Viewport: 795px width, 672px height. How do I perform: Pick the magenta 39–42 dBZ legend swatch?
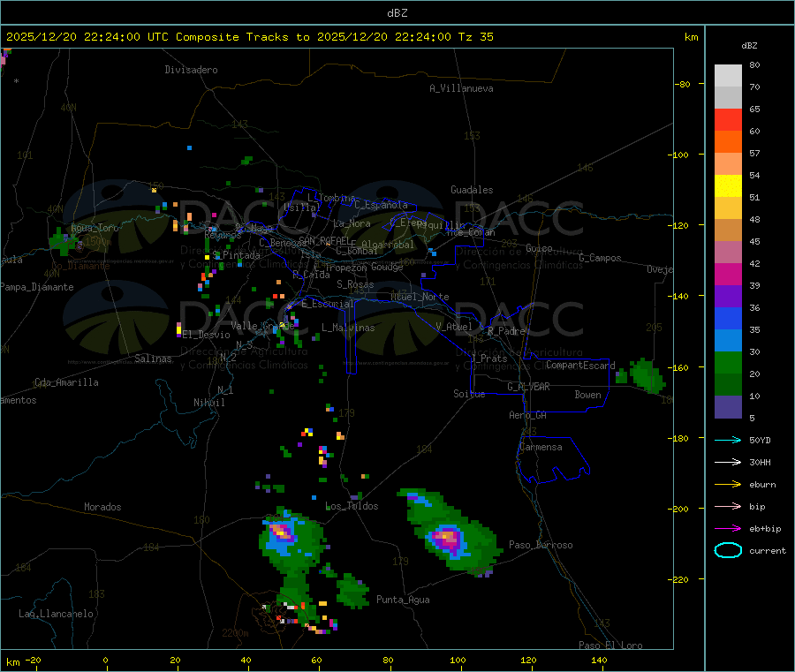click(728, 274)
